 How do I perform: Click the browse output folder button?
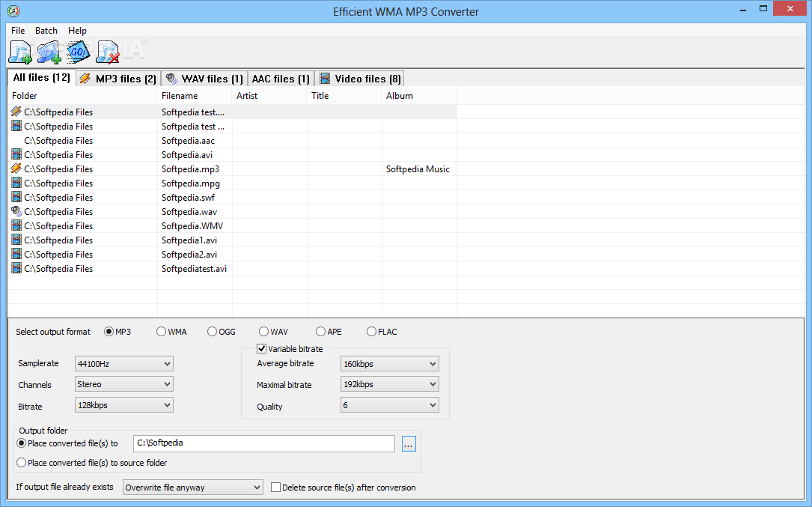(x=409, y=444)
